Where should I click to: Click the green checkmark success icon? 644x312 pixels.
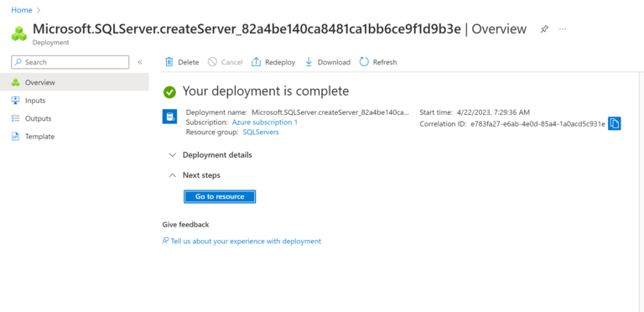tap(169, 92)
